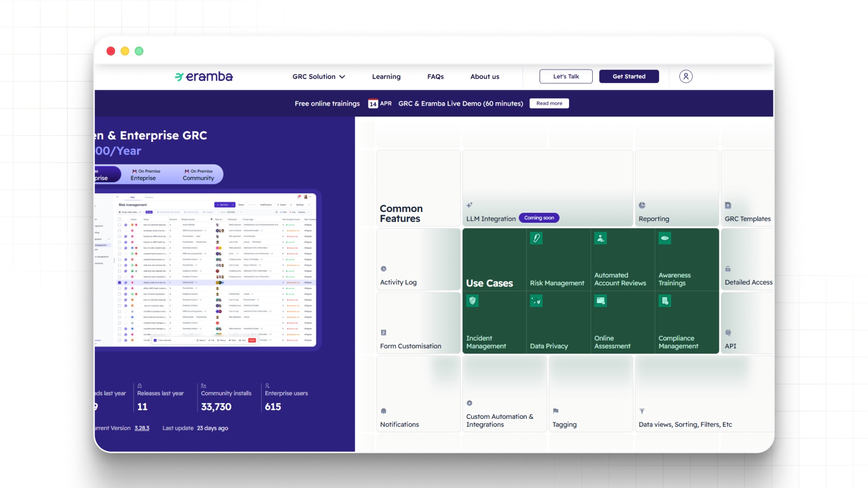
Task: Click Read more on training banner
Action: point(549,103)
